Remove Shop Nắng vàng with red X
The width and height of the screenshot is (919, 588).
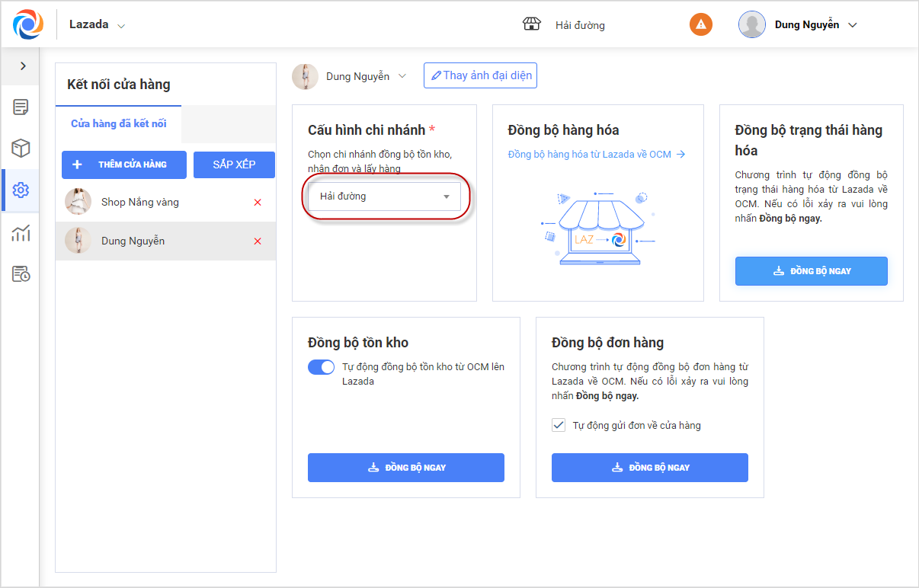258,203
